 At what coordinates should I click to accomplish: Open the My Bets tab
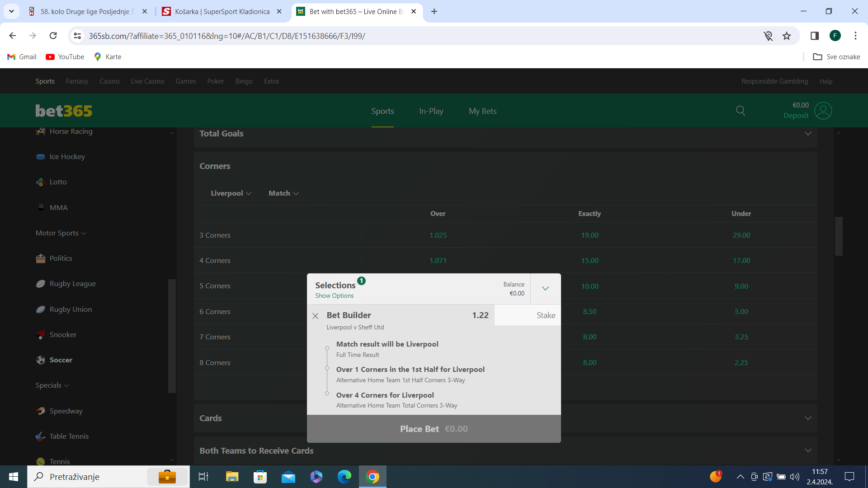pos(482,111)
